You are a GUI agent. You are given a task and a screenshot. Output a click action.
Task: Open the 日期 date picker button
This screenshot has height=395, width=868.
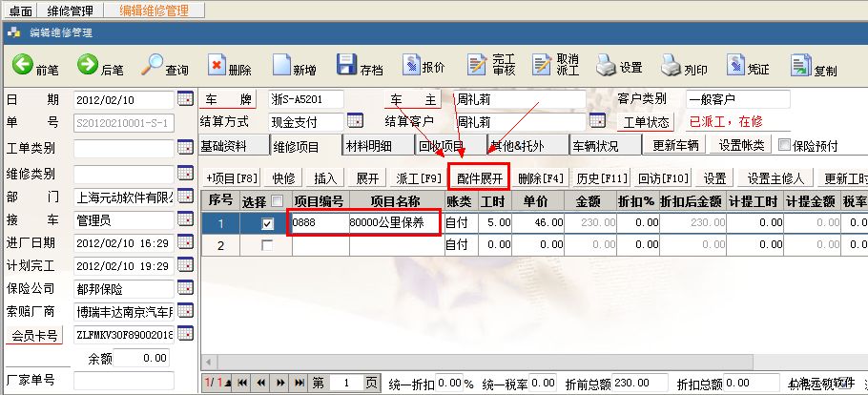(x=185, y=99)
